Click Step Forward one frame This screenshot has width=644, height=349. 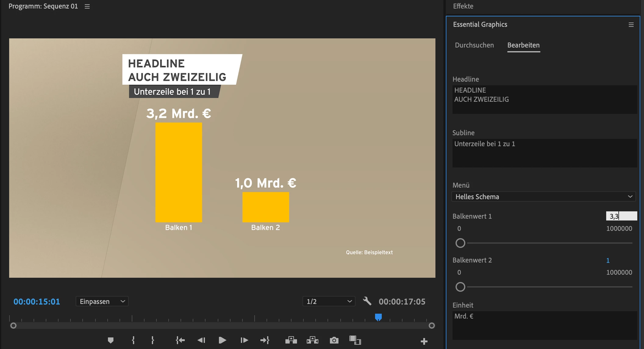tap(244, 340)
